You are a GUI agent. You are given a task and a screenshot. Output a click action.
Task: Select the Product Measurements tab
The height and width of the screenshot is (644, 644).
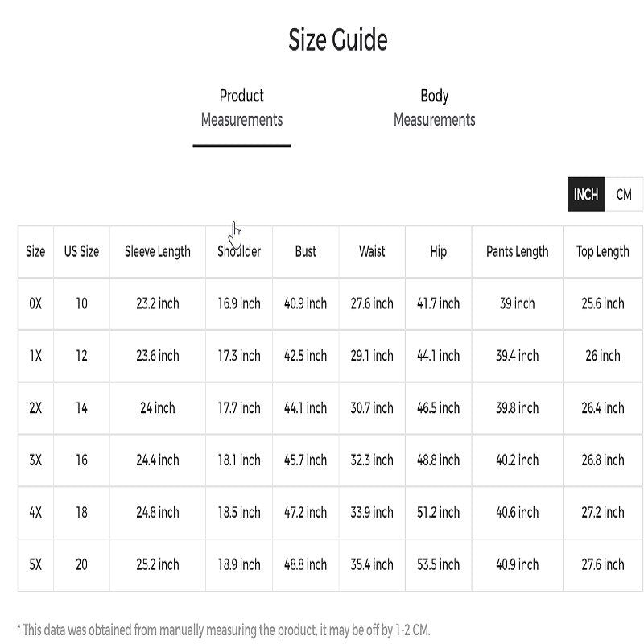(242, 108)
